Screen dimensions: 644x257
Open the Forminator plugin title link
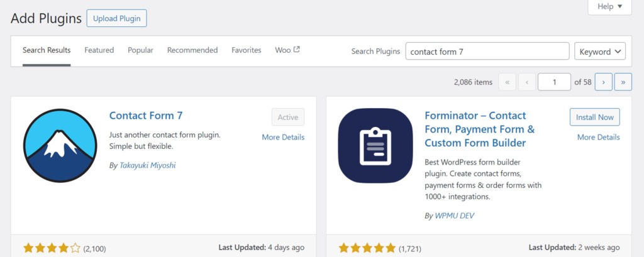480,129
